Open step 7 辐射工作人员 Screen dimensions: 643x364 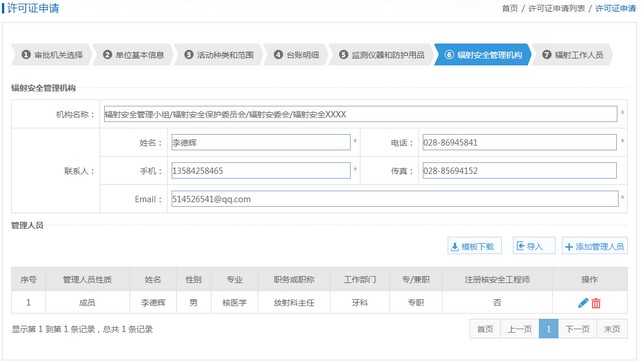click(572, 55)
